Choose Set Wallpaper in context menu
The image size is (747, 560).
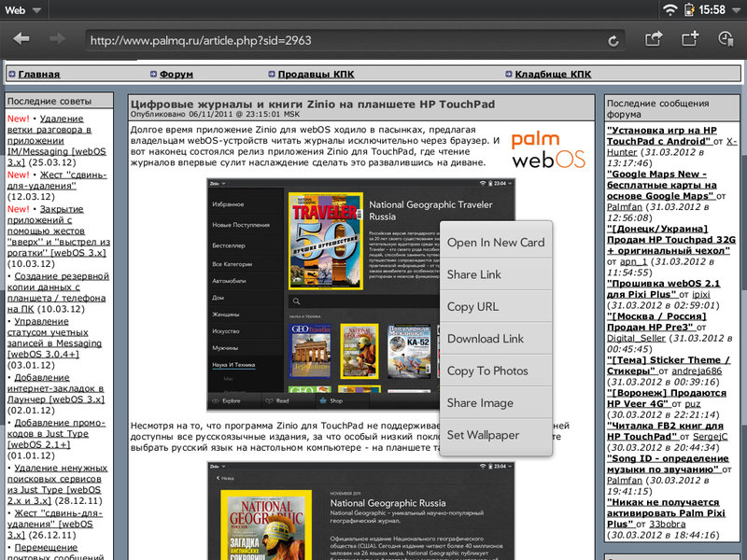(483, 435)
